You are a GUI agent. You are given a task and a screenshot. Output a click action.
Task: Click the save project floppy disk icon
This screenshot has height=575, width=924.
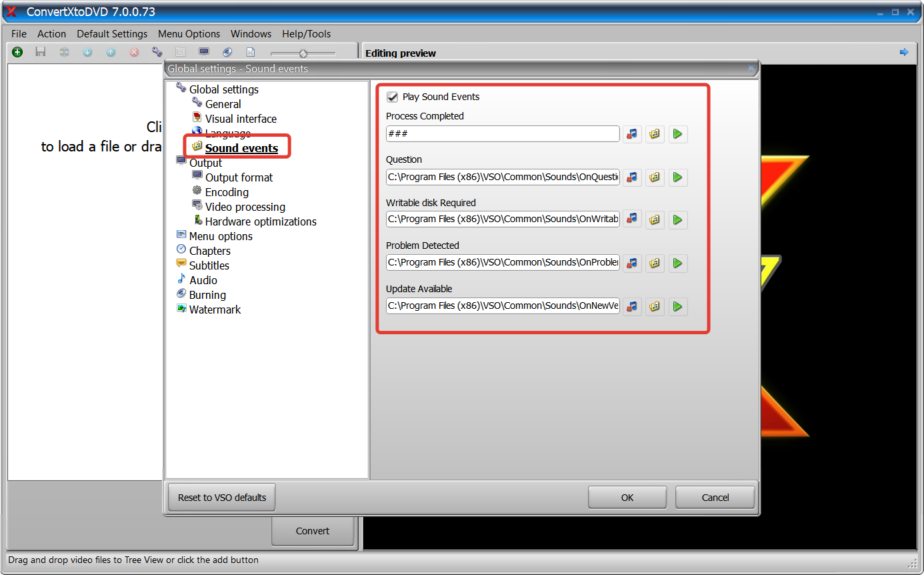41,52
